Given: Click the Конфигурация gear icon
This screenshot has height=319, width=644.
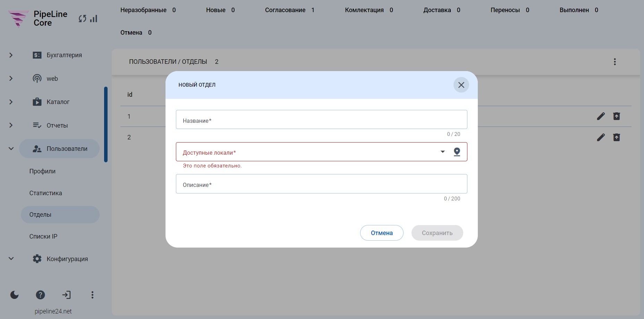Looking at the screenshot, I should tap(37, 259).
